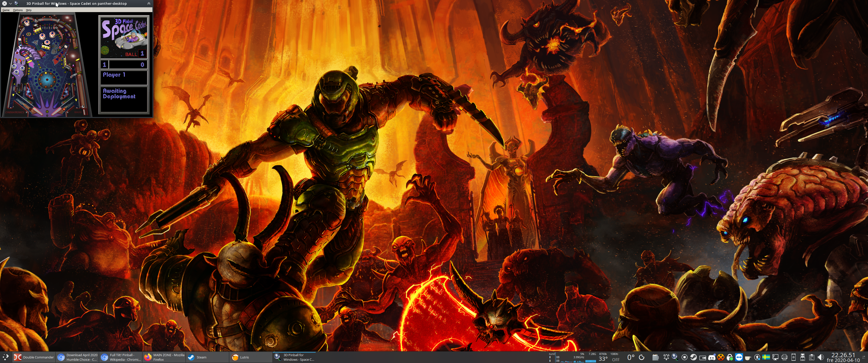Open the clipboard tray icon

click(x=811, y=357)
